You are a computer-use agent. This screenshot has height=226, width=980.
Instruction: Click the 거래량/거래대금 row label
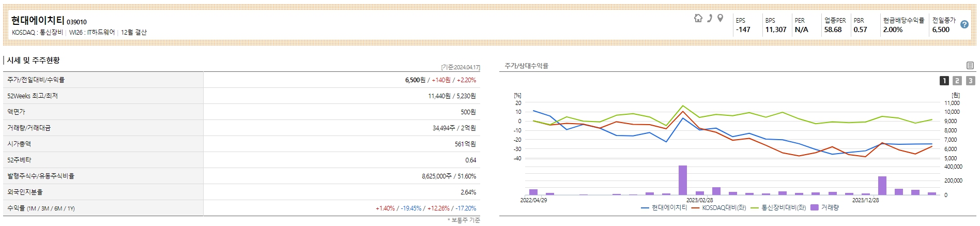click(29, 128)
